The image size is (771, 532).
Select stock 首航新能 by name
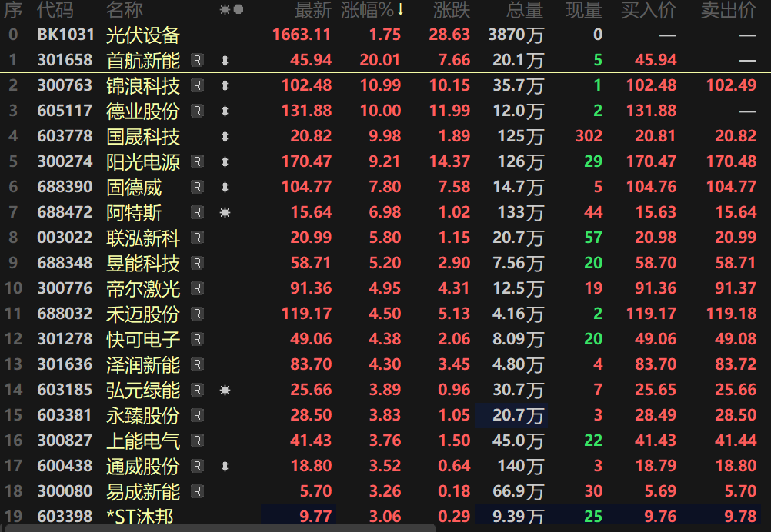[143, 61]
